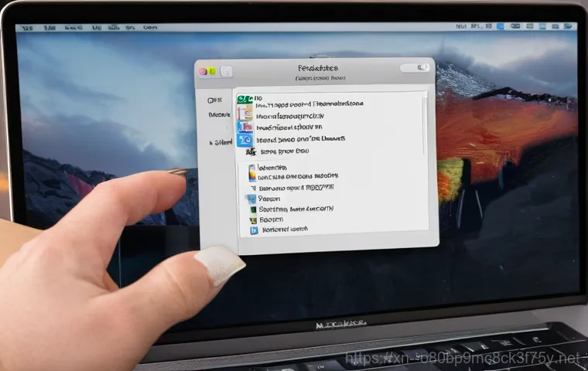The image size is (588, 371).
Task: Close the window with the red button
Action: [x=203, y=71]
